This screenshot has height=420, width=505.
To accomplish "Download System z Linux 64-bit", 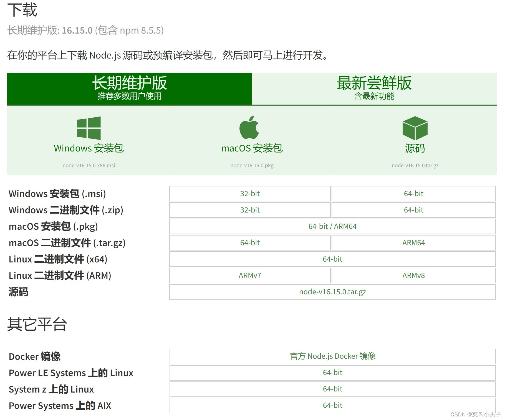I will (332, 389).
